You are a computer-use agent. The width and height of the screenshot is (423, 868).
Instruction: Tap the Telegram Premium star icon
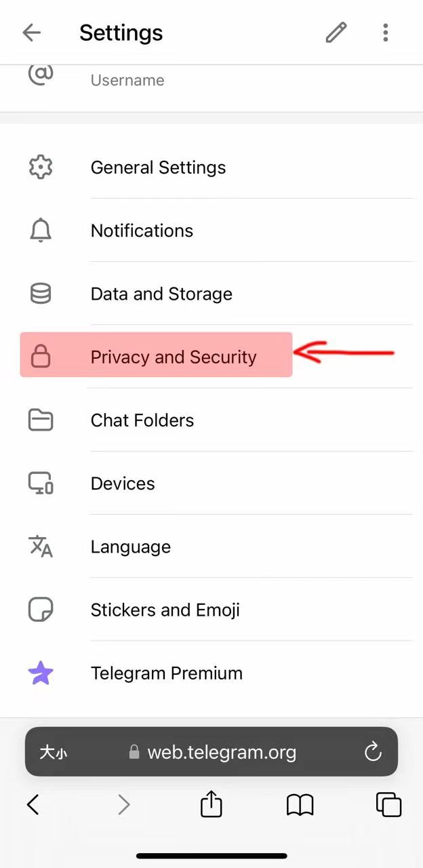tap(41, 673)
